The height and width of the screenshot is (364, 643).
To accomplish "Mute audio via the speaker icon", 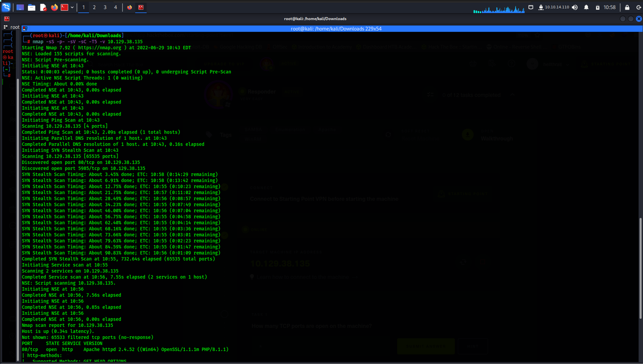I will [575, 7].
